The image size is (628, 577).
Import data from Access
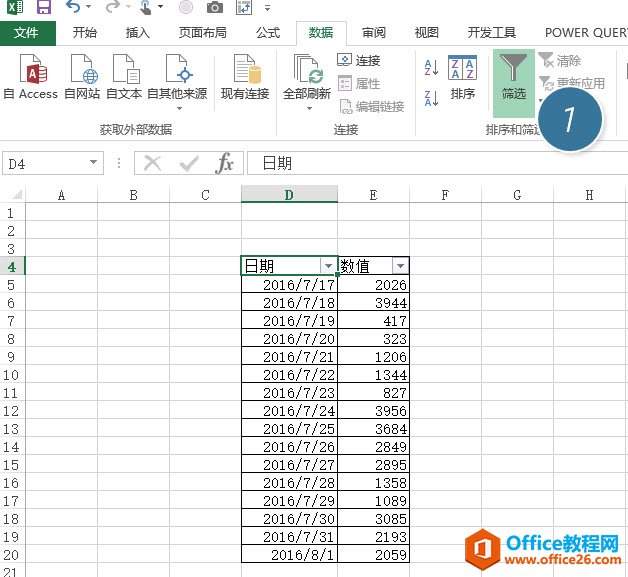(30, 77)
